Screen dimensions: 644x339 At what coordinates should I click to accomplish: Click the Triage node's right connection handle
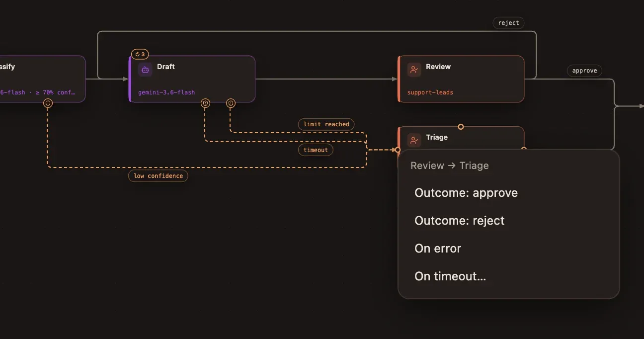(x=523, y=149)
